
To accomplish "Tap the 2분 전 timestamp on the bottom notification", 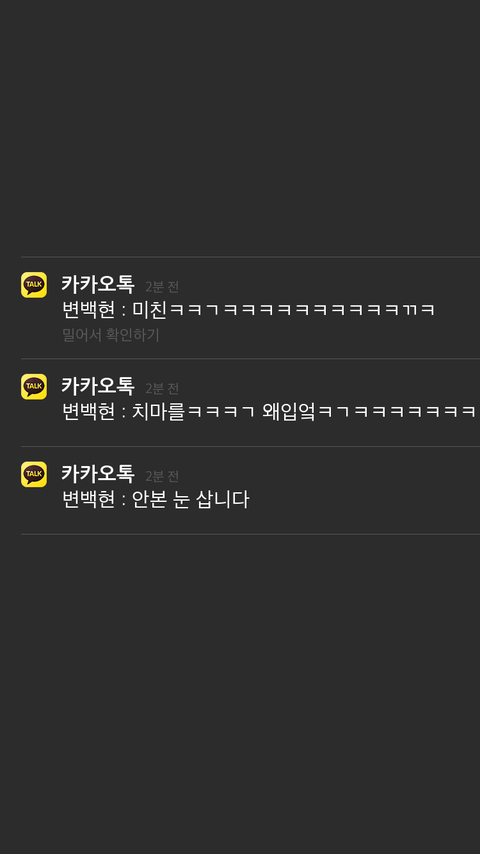I will click(x=162, y=476).
